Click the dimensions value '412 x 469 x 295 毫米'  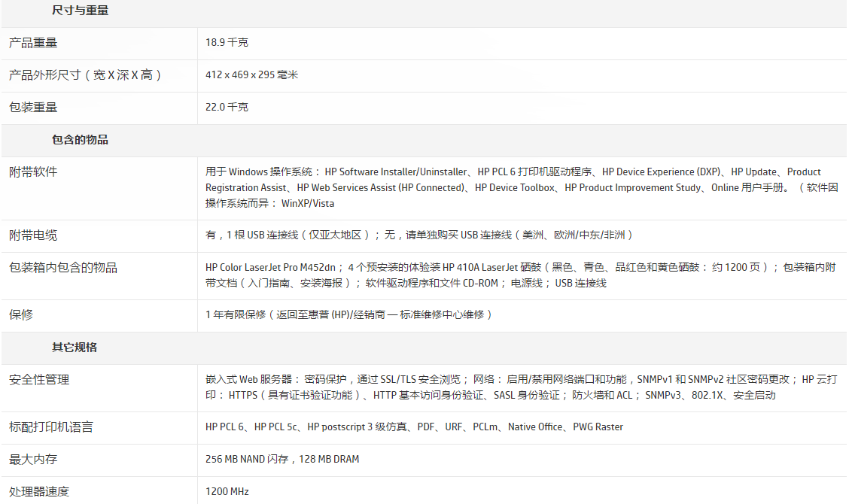pyautogui.click(x=252, y=74)
